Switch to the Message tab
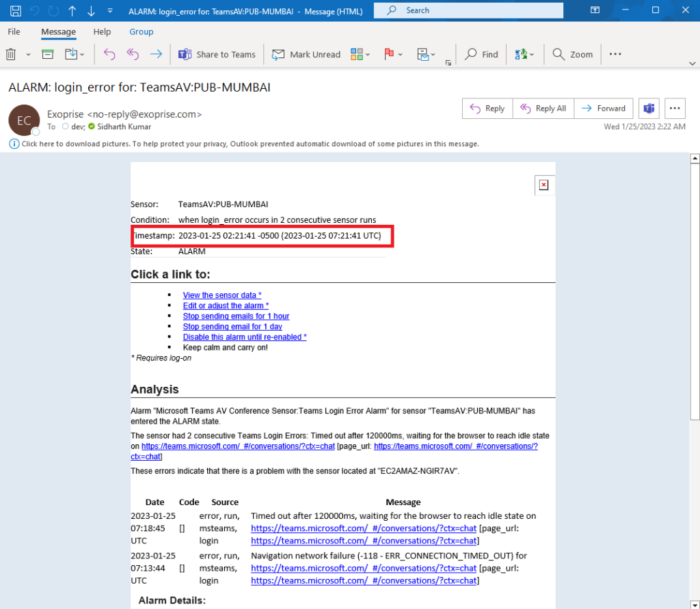The height and width of the screenshot is (609, 700). 59,31
